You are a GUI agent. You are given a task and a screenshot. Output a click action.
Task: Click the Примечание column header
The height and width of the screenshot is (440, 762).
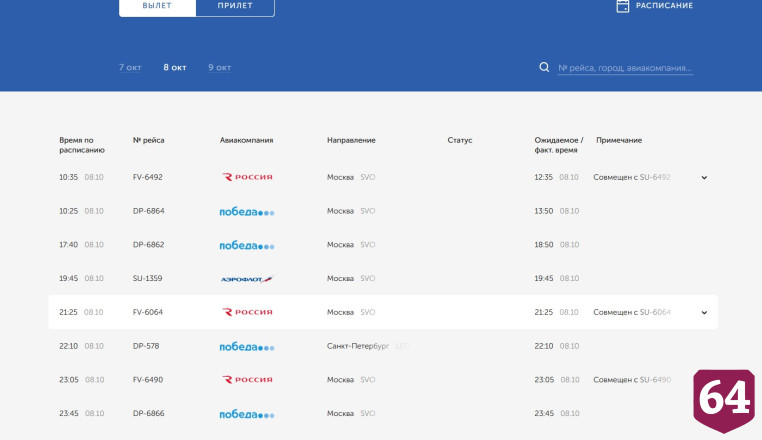click(x=619, y=140)
